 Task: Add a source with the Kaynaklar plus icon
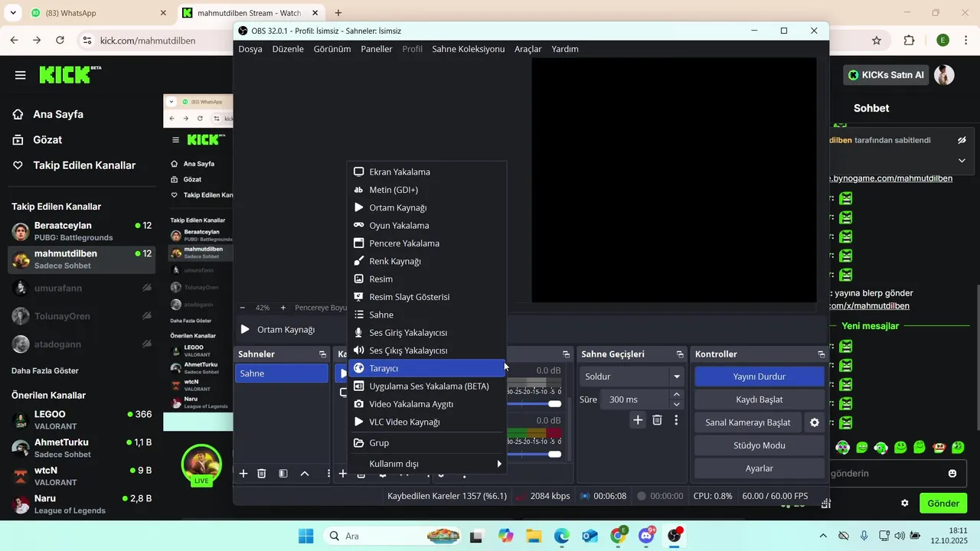[x=343, y=474]
